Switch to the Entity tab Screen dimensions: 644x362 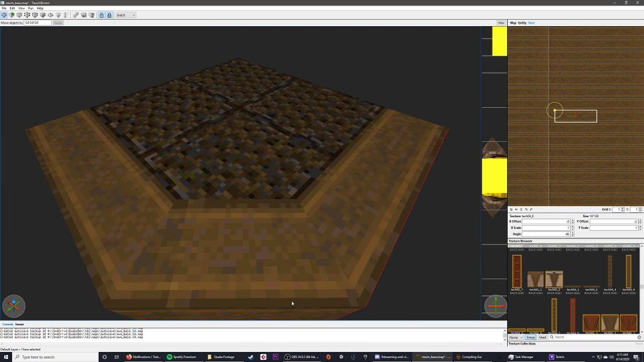tap(522, 23)
